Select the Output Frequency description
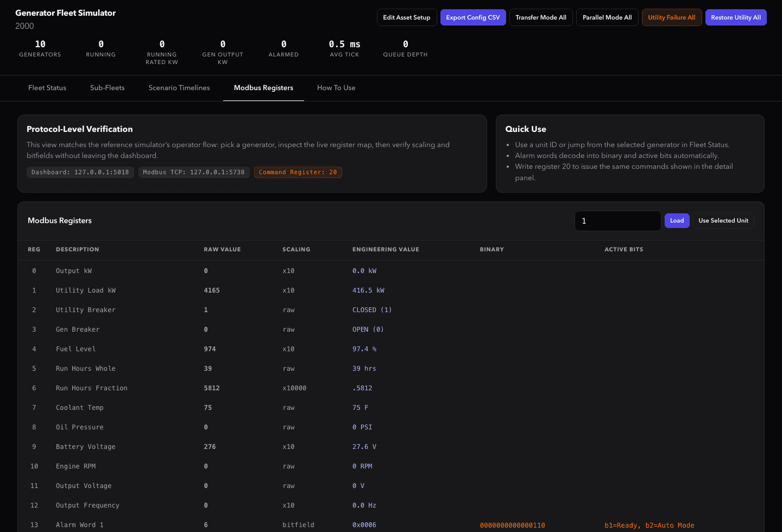Screen dimensions: 782x532 point(87,505)
